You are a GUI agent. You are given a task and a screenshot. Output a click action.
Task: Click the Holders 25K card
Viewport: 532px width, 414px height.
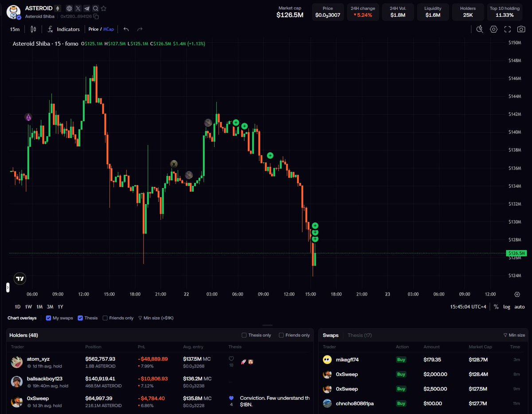coord(468,12)
